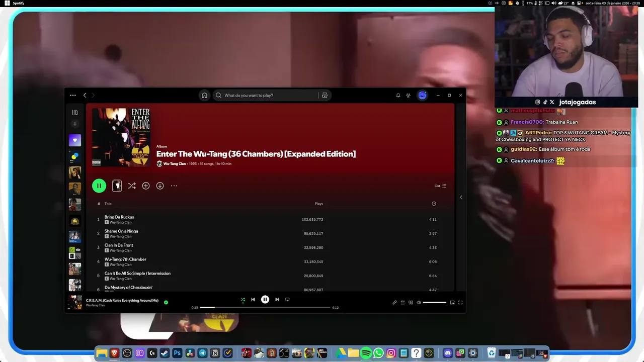Go back with the left arrow
The height and width of the screenshot is (362, 644).
point(85,95)
